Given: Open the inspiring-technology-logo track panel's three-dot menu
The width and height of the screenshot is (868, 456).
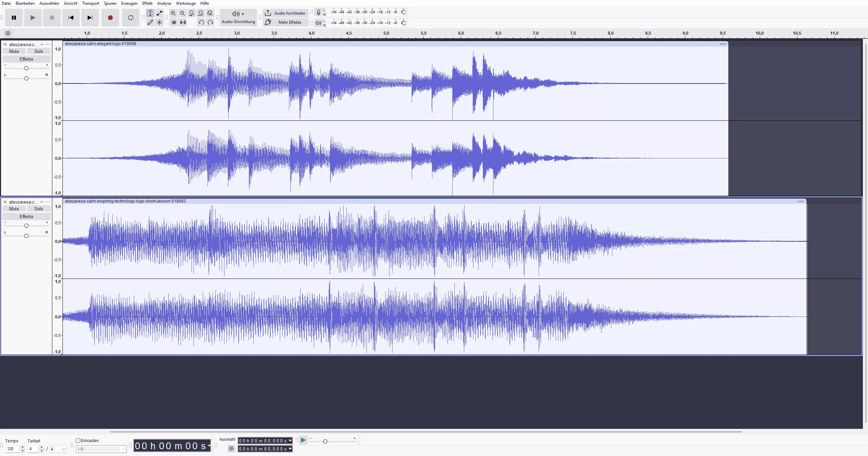Looking at the screenshot, I should coord(48,202).
